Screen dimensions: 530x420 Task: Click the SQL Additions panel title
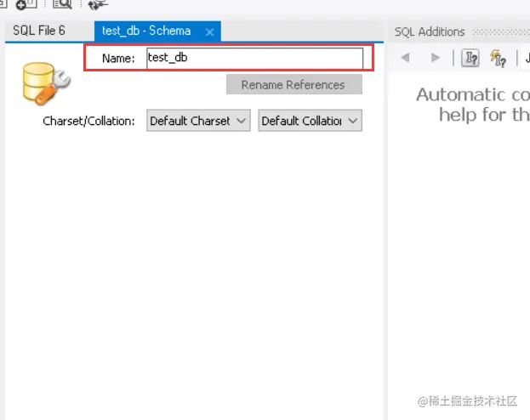click(x=430, y=31)
